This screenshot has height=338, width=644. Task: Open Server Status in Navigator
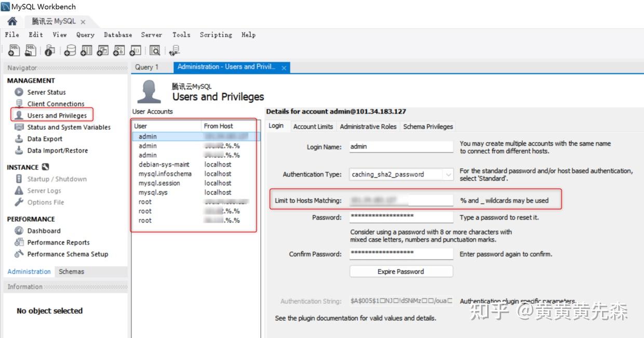[46, 92]
